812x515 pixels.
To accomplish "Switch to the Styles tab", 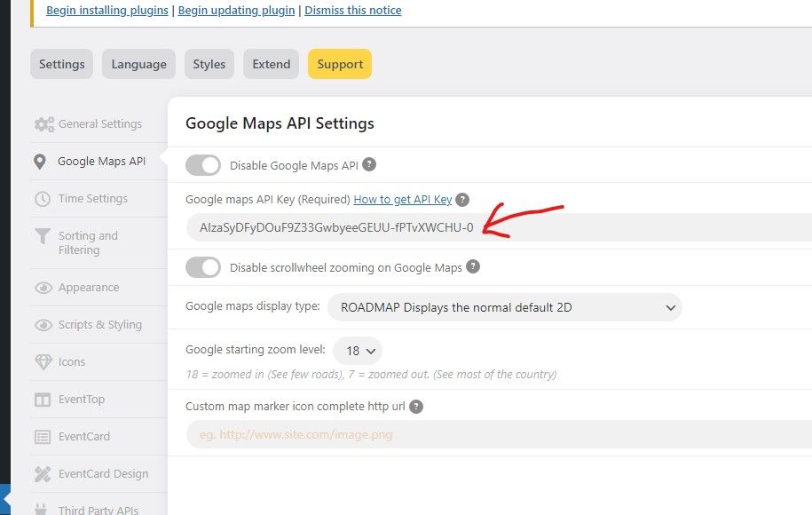I will (209, 64).
